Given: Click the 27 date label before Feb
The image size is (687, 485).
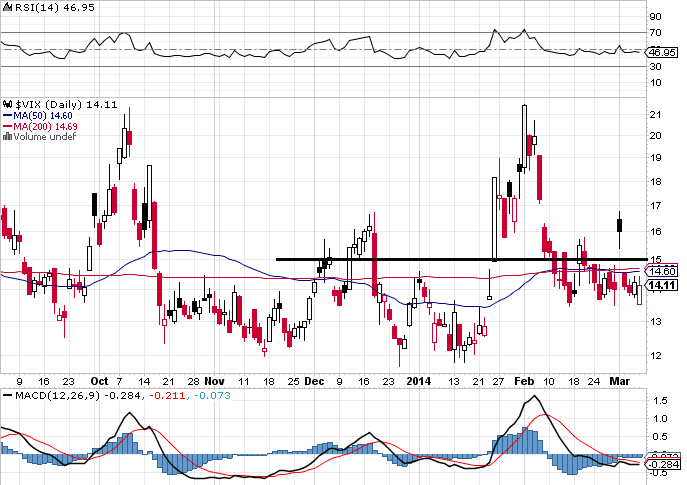Looking at the screenshot, I should (x=498, y=382).
